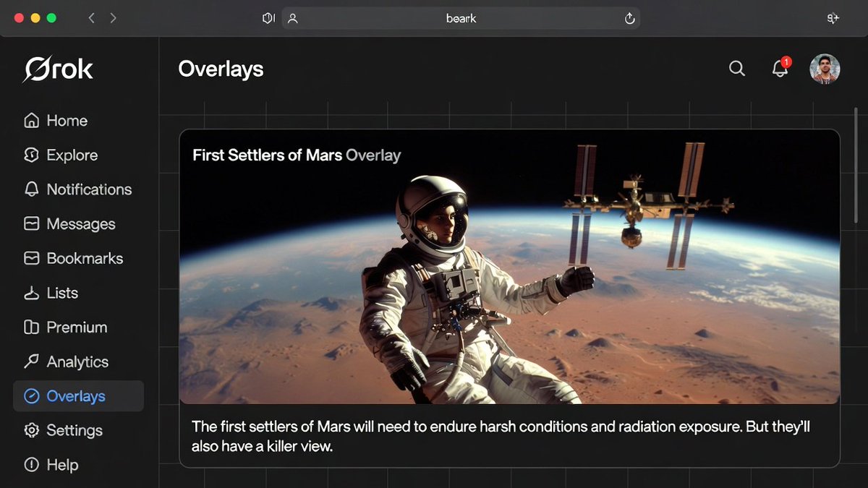This screenshot has width=868, height=488.
Task: Open the Help label in sidebar
Action: pyautogui.click(x=62, y=465)
